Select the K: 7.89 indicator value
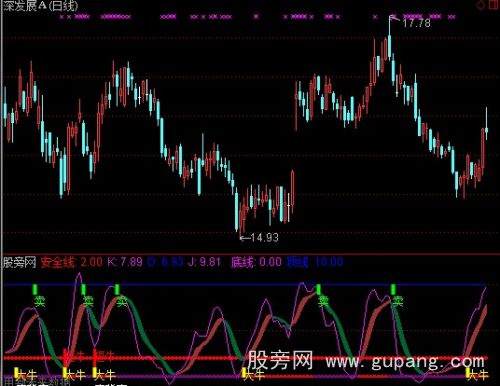Image resolution: width=500 pixels, height=386 pixels. coord(125,262)
